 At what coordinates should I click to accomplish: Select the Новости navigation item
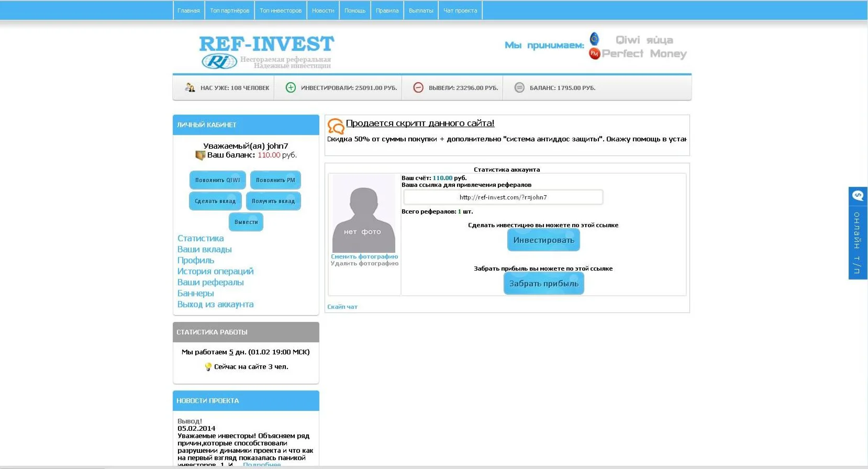coord(323,10)
